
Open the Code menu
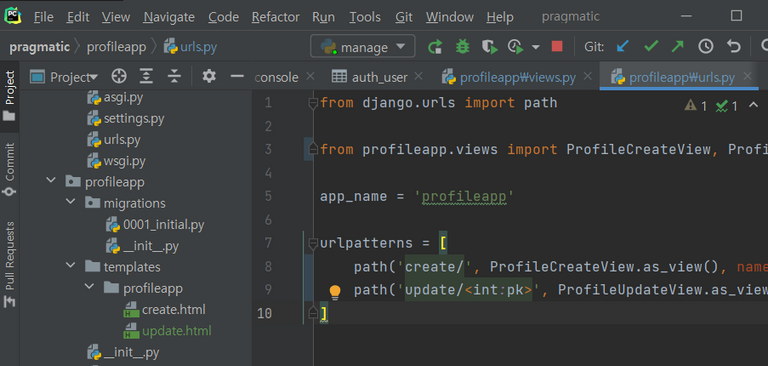[x=223, y=17]
